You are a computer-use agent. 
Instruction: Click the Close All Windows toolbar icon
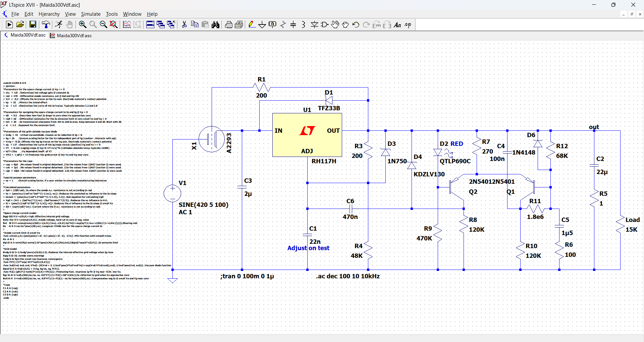[x=171, y=24]
